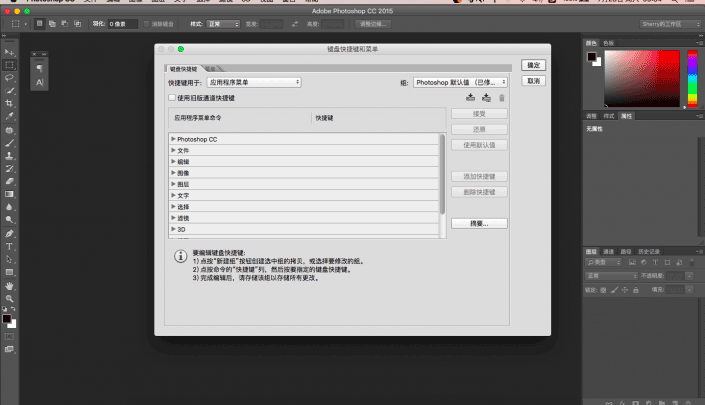
Task: Choose Subtract from Selection mode
Action: pyautogui.click(x=65, y=24)
